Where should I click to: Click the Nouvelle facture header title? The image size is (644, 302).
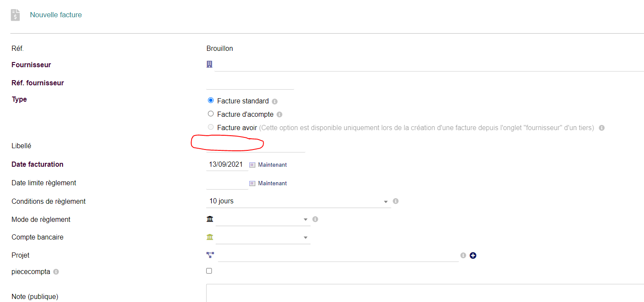pyautogui.click(x=56, y=14)
